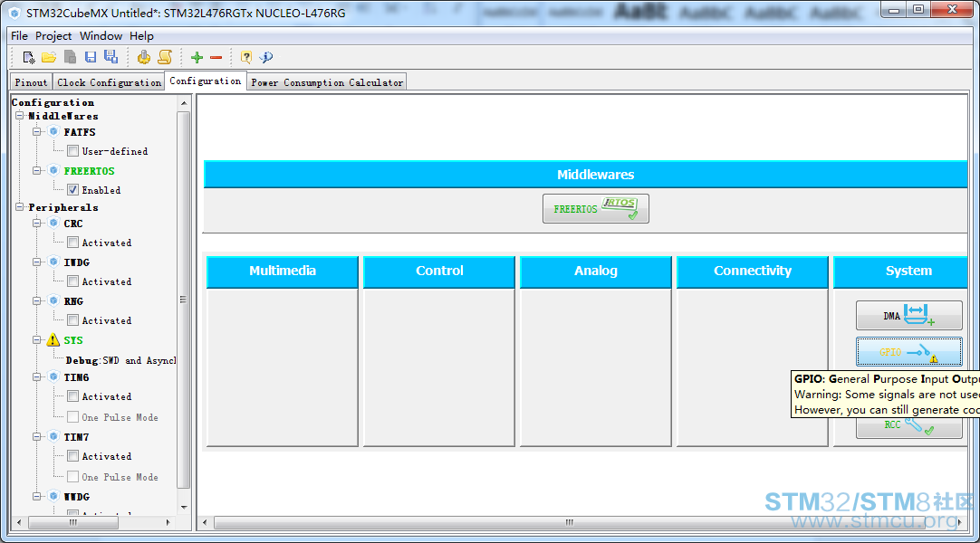The image size is (980, 543).
Task: Click the STM32CubeMX title bar app icon
Action: coord(14,13)
